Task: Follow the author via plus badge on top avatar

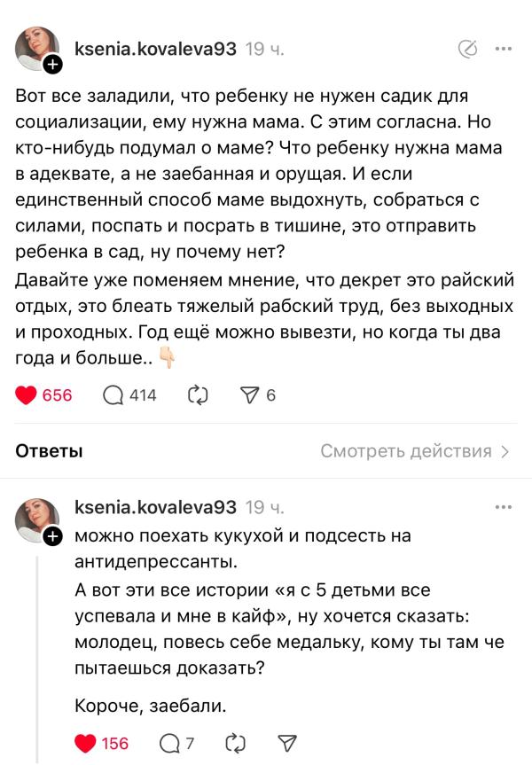Action: 53,64
